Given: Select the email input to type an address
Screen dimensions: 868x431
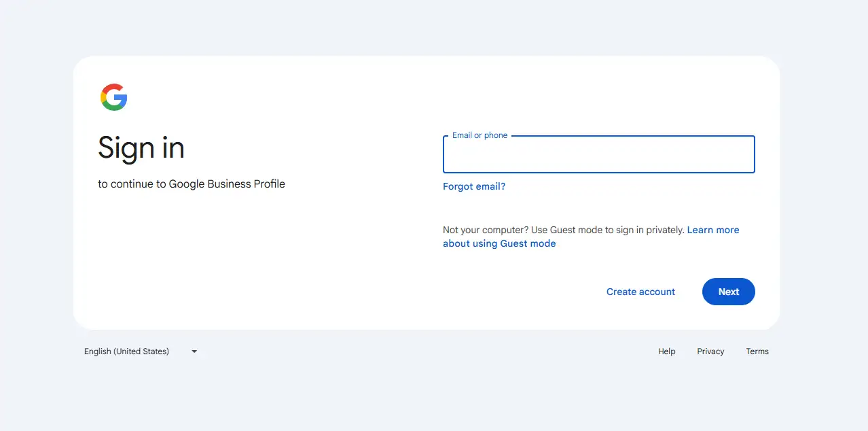Looking at the screenshot, I should (x=598, y=154).
